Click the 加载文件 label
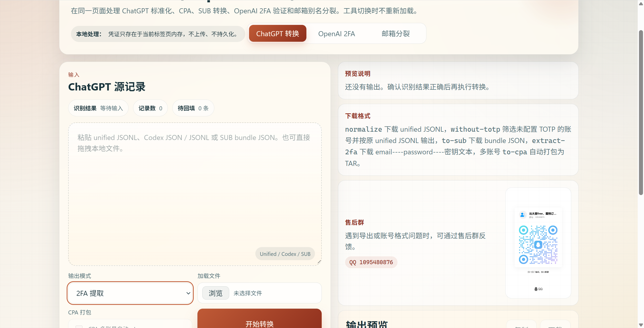644x328 pixels. [209, 276]
